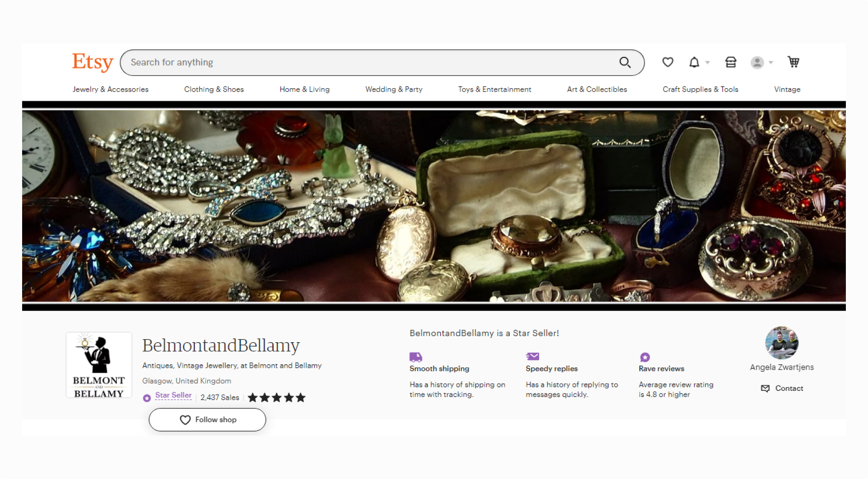
Task: Click the Contact envelope icon
Action: point(765,388)
